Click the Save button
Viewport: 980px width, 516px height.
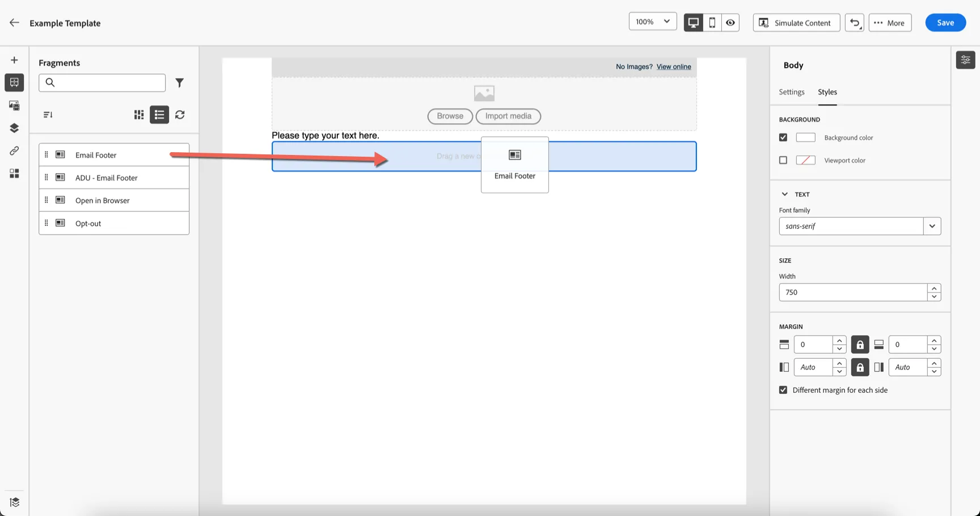(945, 23)
